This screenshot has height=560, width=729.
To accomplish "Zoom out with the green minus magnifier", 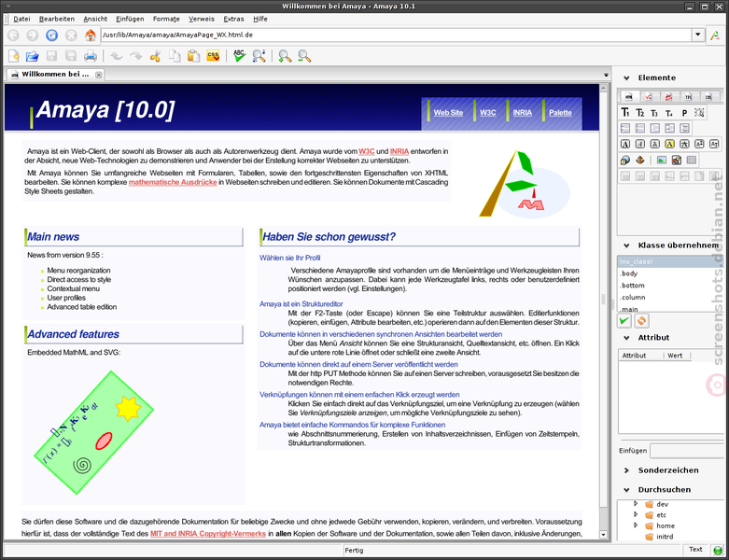I will coord(304,56).
